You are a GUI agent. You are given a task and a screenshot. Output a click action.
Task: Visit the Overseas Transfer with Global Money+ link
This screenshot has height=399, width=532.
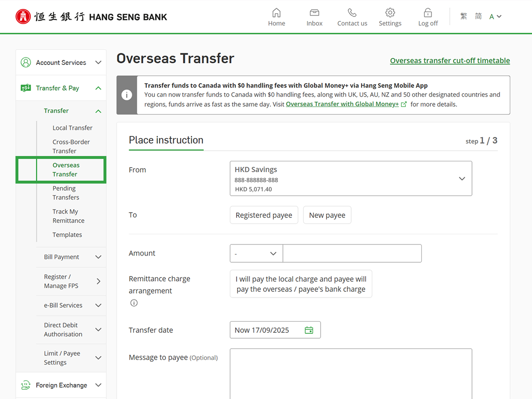click(x=342, y=104)
